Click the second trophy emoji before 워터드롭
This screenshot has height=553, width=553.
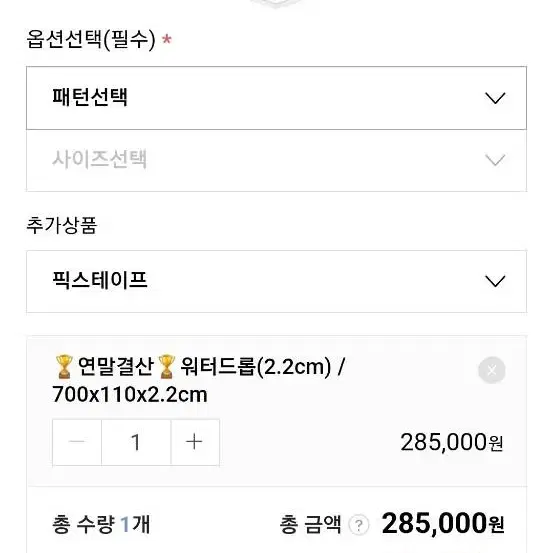166,367
